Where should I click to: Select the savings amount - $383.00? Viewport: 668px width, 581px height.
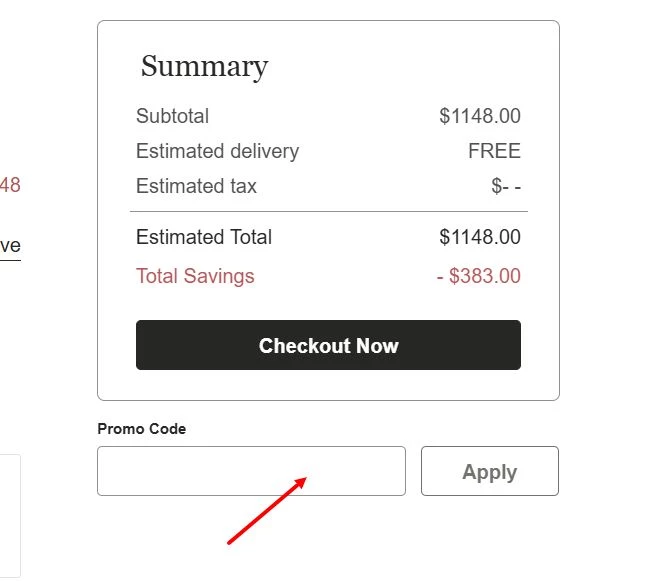(x=478, y=276)
